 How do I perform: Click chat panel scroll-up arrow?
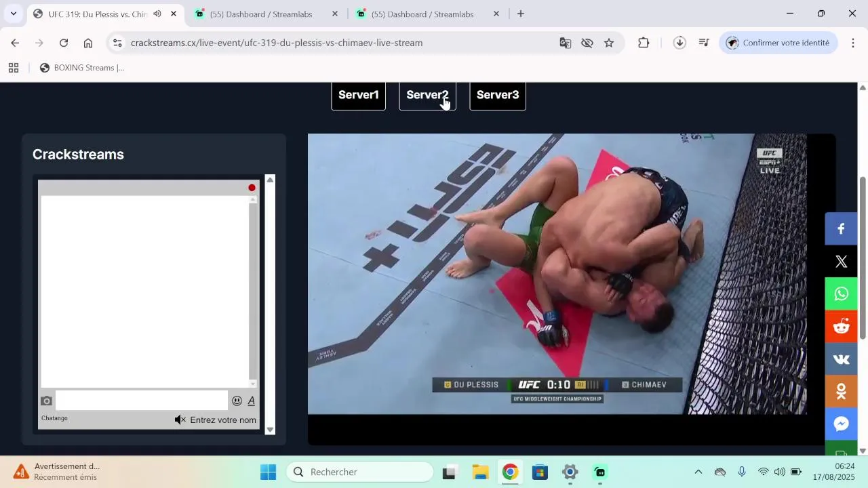pos(270,180)
